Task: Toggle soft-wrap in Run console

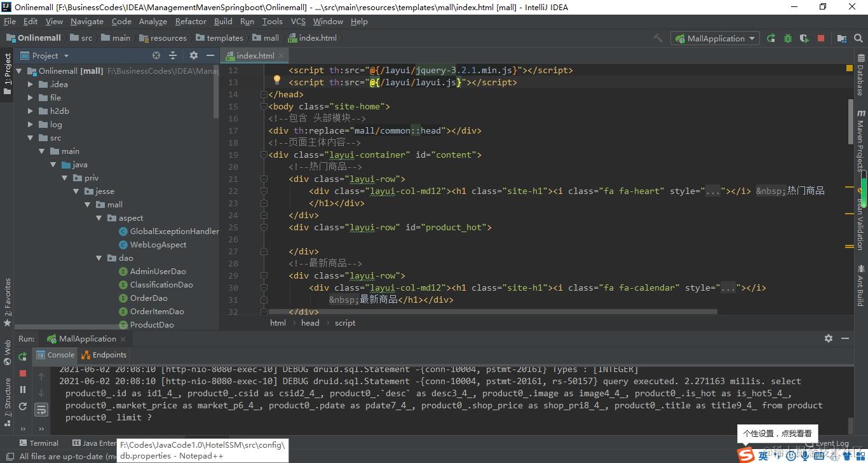Action: click(41, 410)
